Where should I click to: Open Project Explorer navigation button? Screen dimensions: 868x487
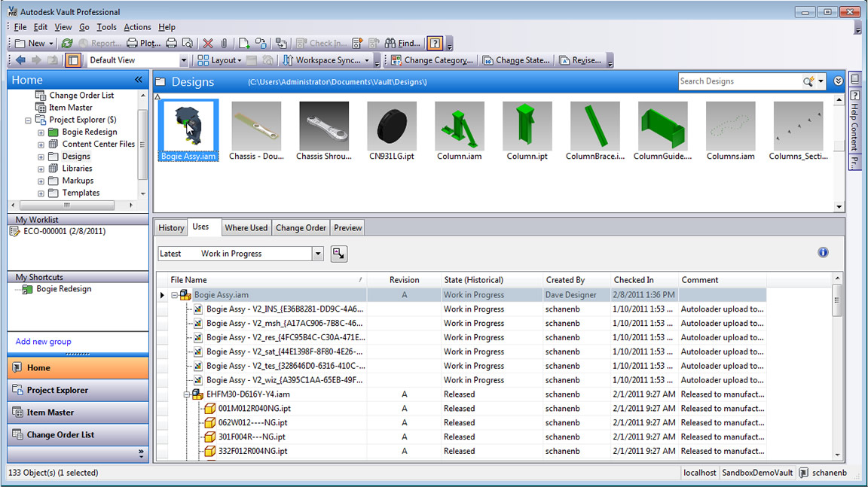pyautogui.click(x=78, y=390)
